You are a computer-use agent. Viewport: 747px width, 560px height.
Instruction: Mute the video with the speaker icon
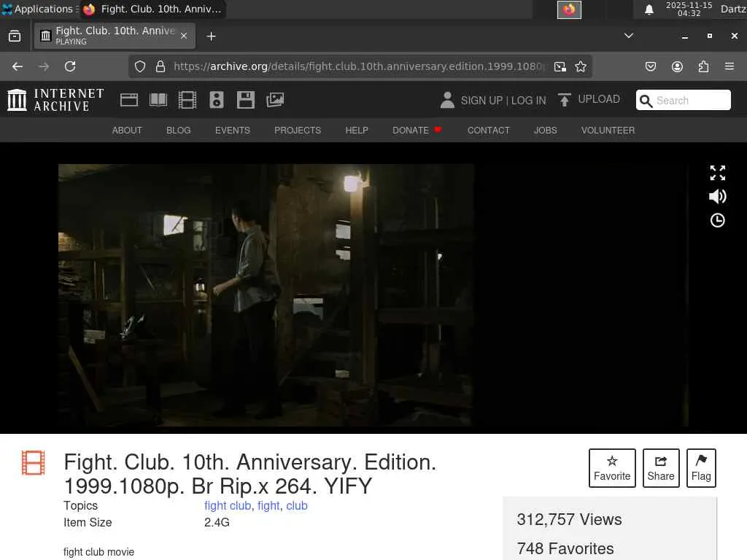coord(718,196)
